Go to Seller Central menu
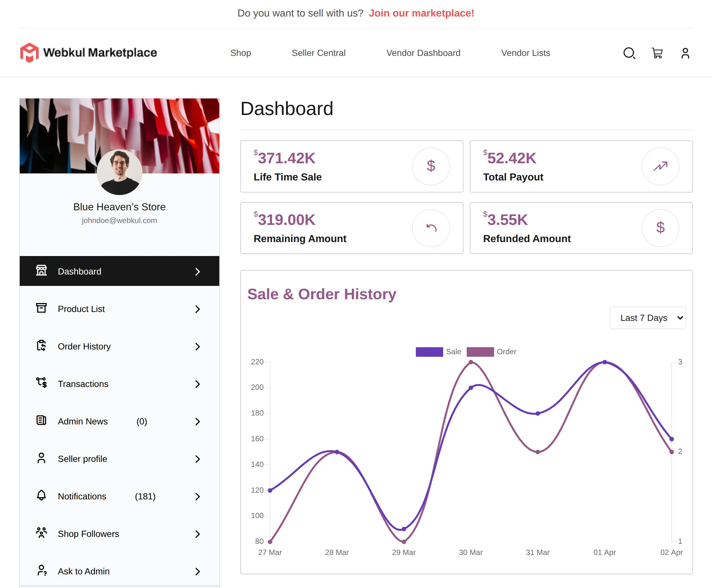 [x=318, y=53]
